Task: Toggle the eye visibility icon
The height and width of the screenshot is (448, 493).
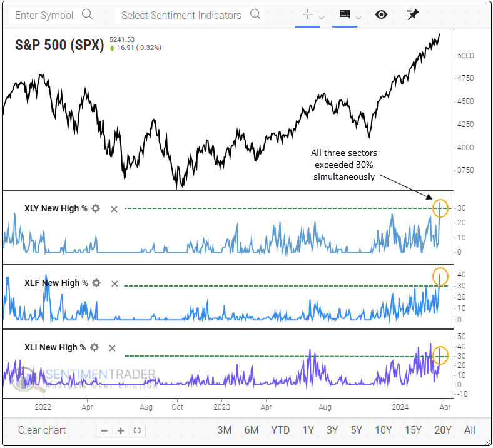Action: click(x=381, y=14)
